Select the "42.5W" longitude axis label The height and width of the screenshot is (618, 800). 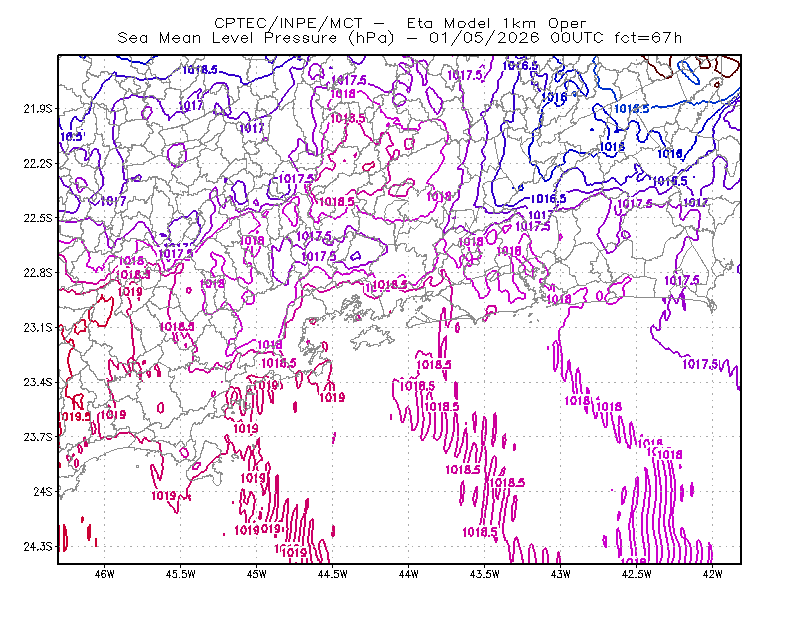coord(636,574)
